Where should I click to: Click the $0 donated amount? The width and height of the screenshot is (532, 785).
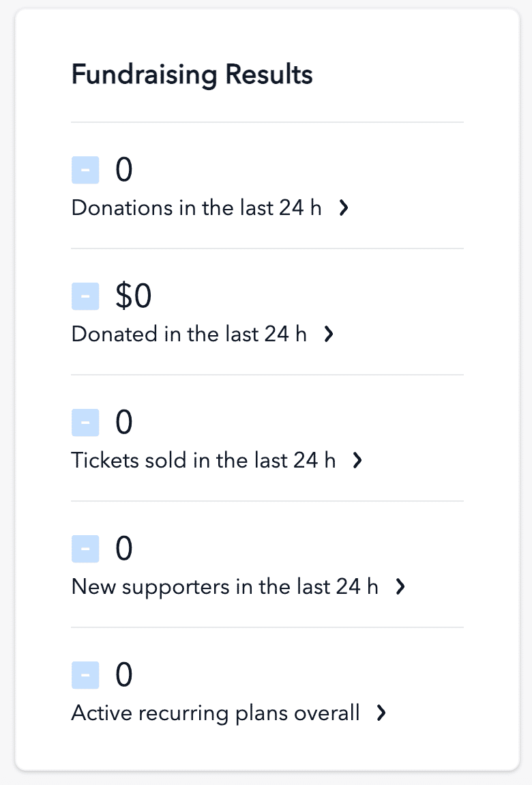click(133, 296)
